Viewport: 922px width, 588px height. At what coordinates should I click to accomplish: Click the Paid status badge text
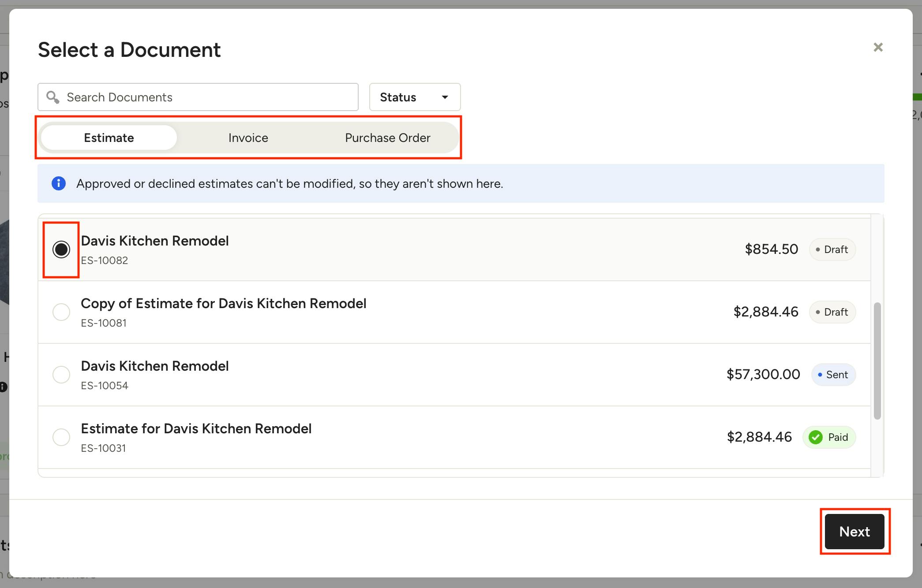click(838, 437)
